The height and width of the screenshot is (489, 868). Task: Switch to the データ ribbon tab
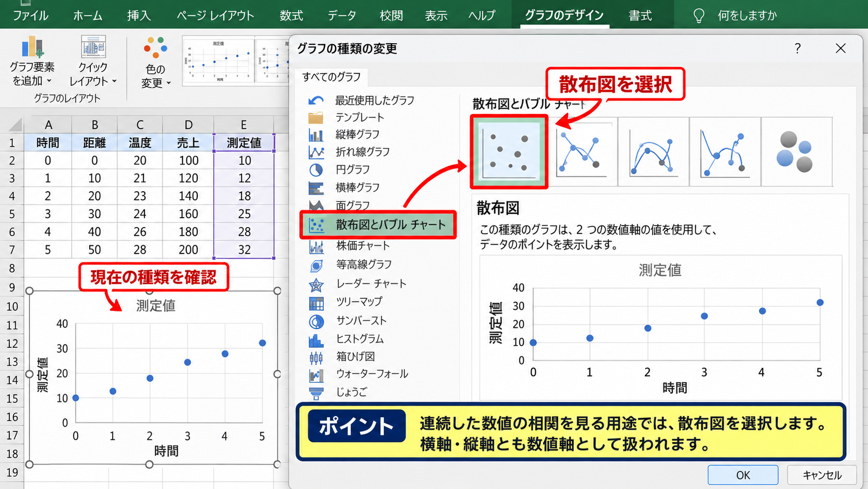342,16
